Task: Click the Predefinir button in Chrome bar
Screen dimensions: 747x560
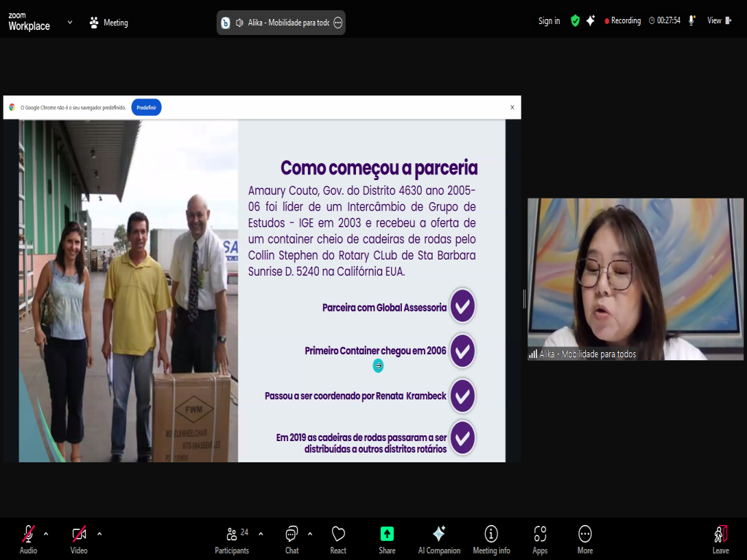Action: point(146,107)
